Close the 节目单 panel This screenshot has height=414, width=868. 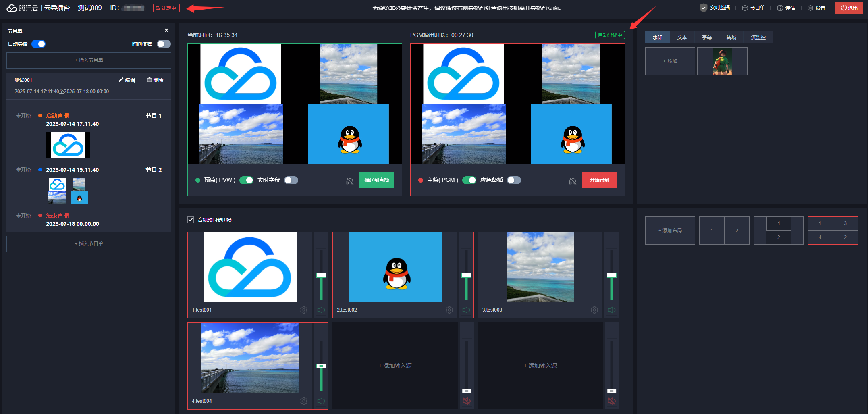coord(166,30)
